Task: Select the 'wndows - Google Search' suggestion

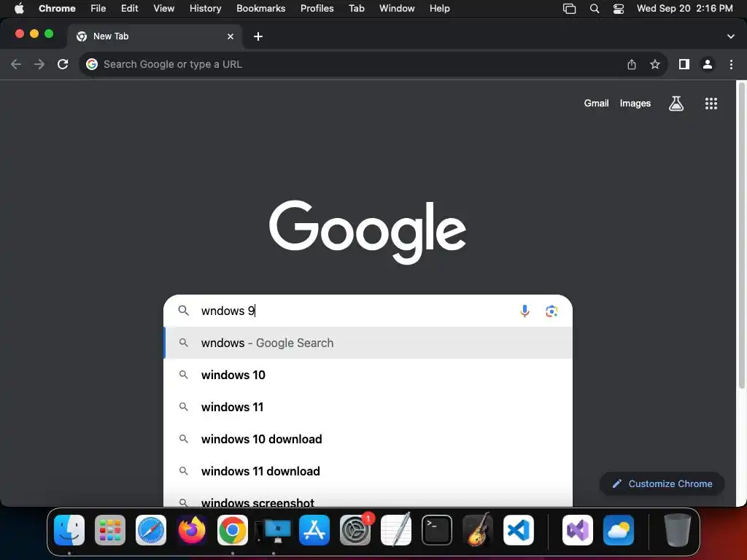Action: pos(368,343)
